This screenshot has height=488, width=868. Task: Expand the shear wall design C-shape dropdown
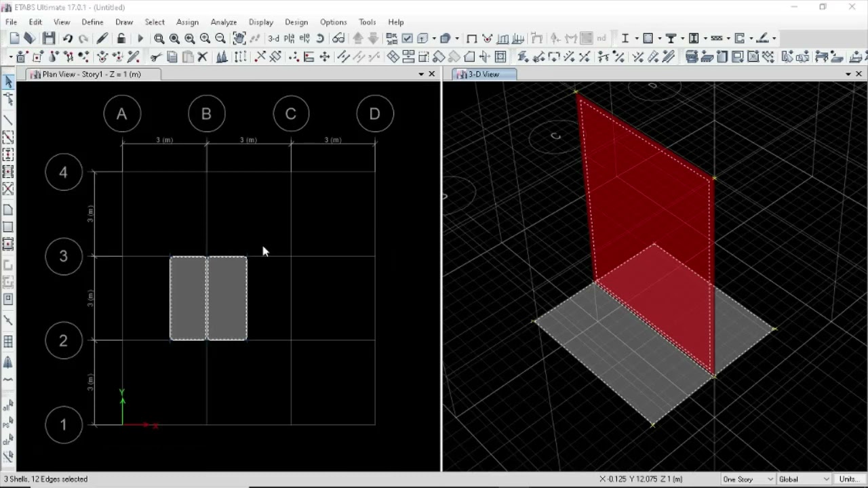[x=751, y=39]
